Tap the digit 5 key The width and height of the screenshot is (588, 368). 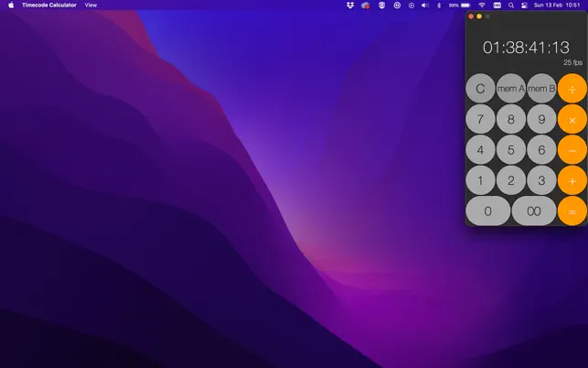[511, 150]
